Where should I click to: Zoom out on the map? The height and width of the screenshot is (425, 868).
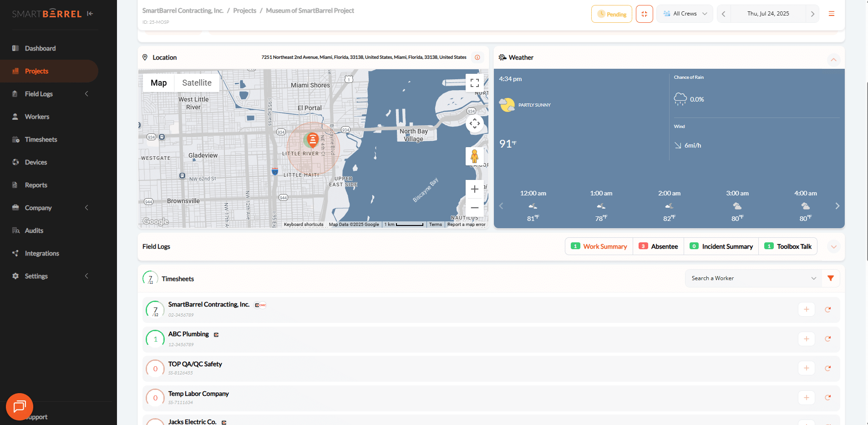click(x=474, y=208)
